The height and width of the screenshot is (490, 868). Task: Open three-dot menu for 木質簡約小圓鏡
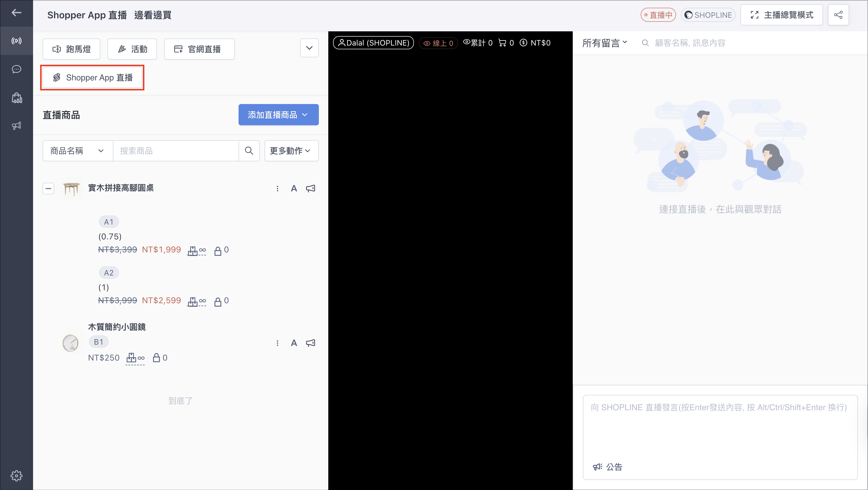coord(277,343)
